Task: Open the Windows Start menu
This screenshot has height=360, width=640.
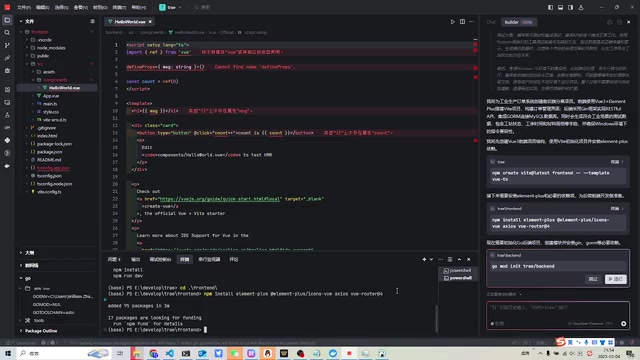Action: point(7,353)
